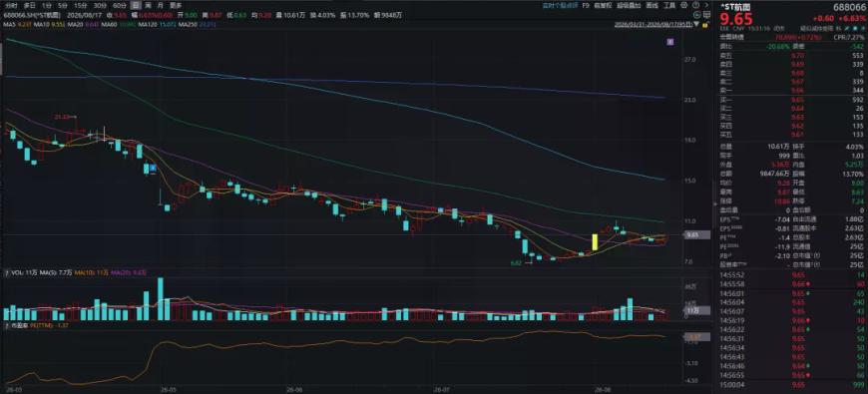Open VOL indicator settings icon
Image resolution: width=868 pixels, height=394 pixels.
click(x=7, y=273)
